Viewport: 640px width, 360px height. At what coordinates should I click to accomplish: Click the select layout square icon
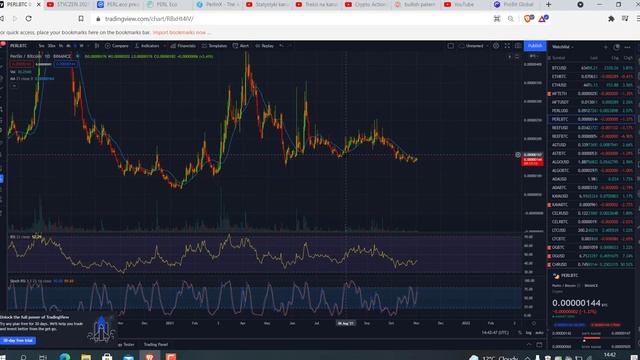(x=451, y=46)
